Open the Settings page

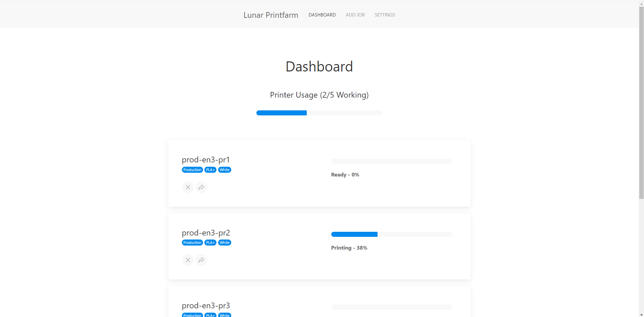tap(385, 15)
